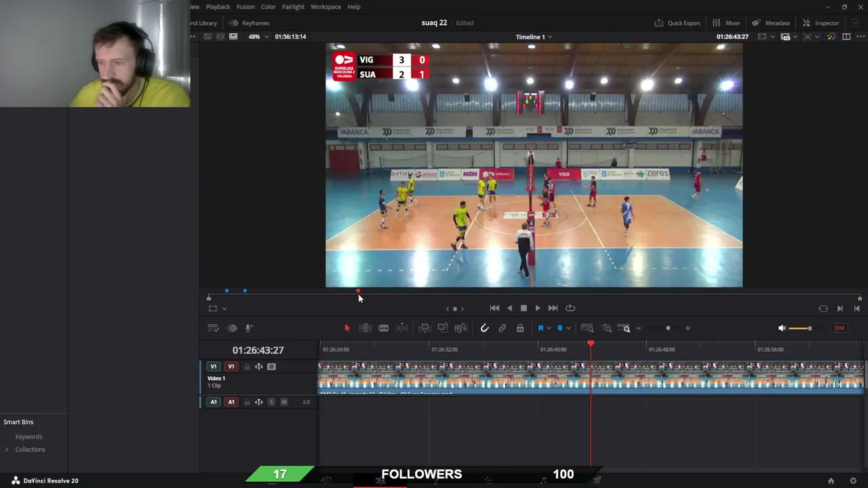Adjust the monitor volume slider
Viewport: 868px width, 488px height.
[x=810, y=328]
